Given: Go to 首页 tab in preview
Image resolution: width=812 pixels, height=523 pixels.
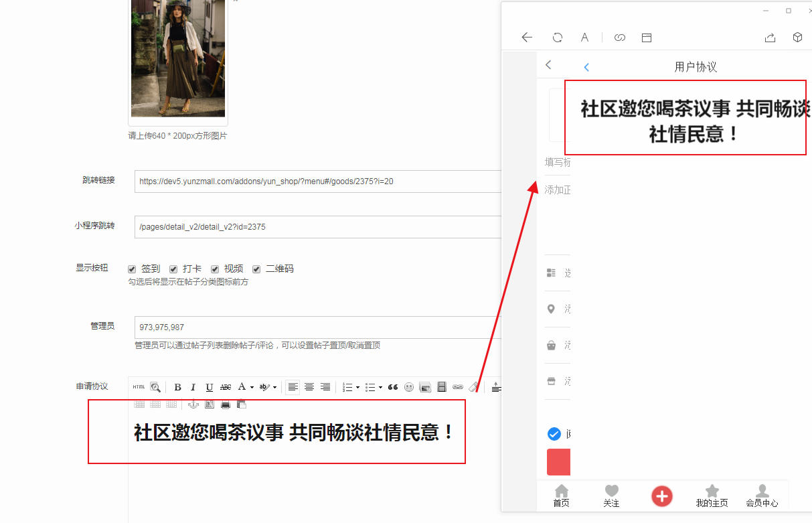Looking at the screenshot, I should [561, 496].
